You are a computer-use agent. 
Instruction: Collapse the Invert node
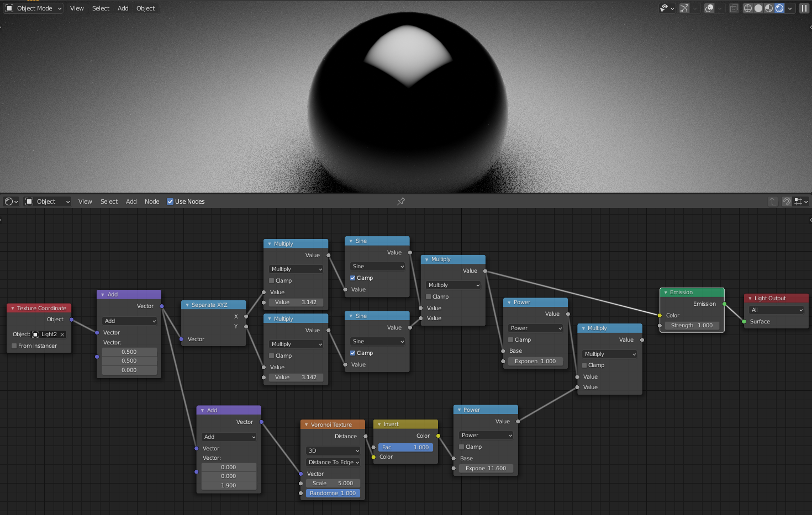379,424
